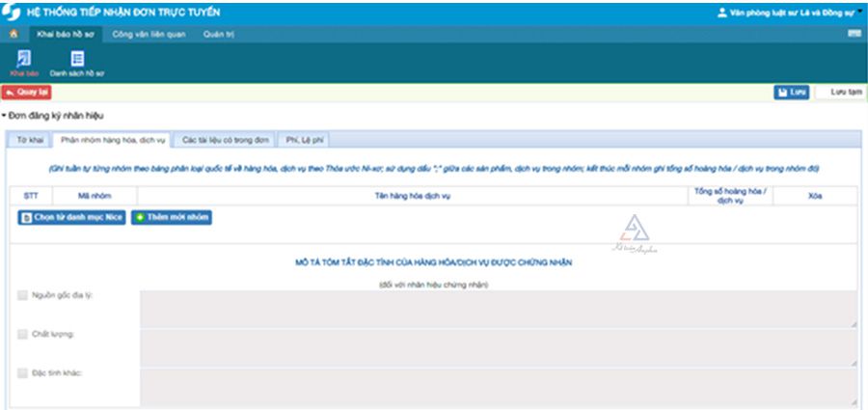The width and height of the screenshot is (868, 410).
Task: Check the Đặc tính khác checkbox
Action: [22, 372]
